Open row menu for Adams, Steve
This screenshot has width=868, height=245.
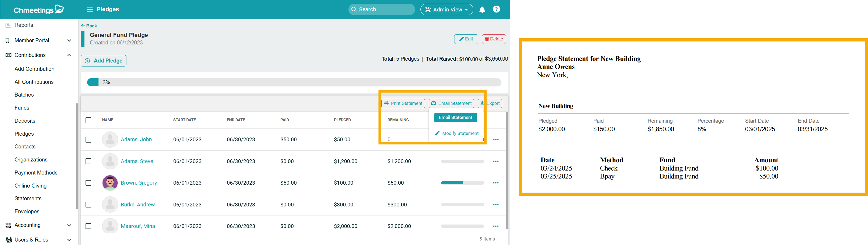pos(496,161)
